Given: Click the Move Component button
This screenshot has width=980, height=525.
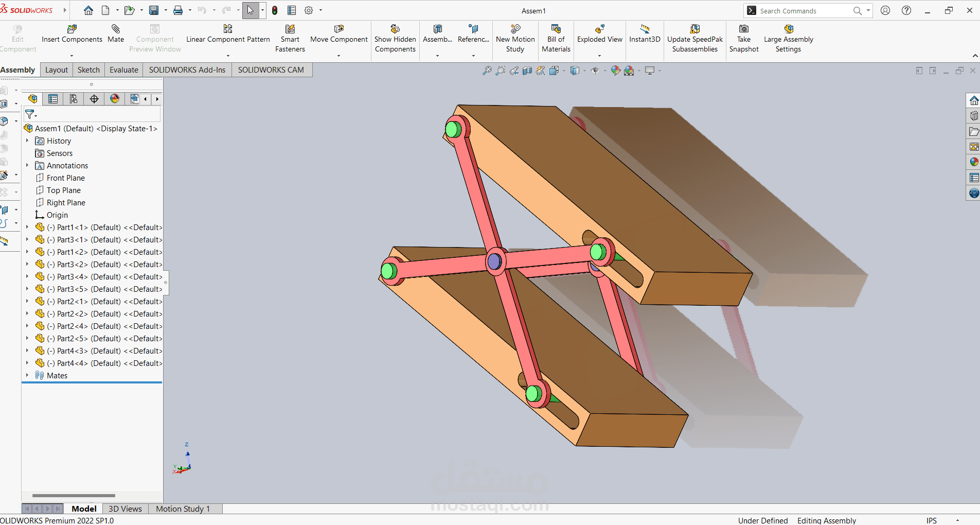Looking at the screenshot, I should (339, 34).
